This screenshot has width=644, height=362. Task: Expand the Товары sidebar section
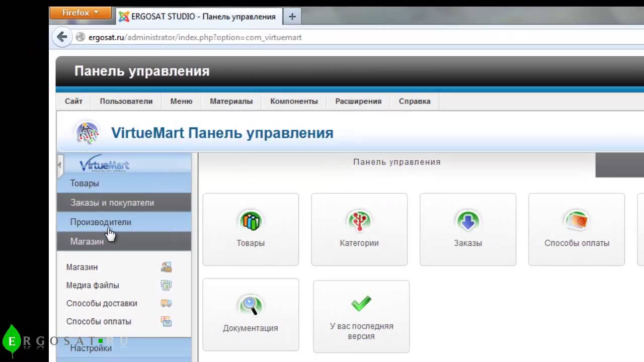click(x=124, y=183)
